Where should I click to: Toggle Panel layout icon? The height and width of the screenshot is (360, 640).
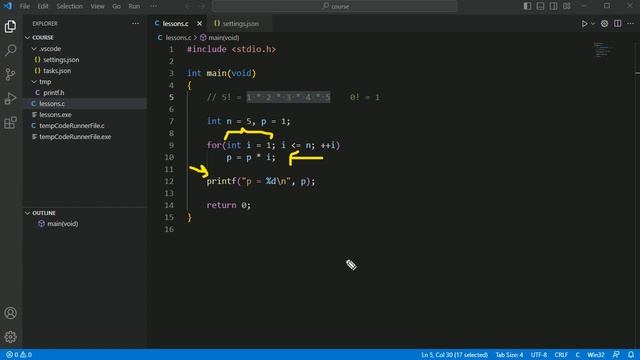pyautogui.click(x=540, y=6)
